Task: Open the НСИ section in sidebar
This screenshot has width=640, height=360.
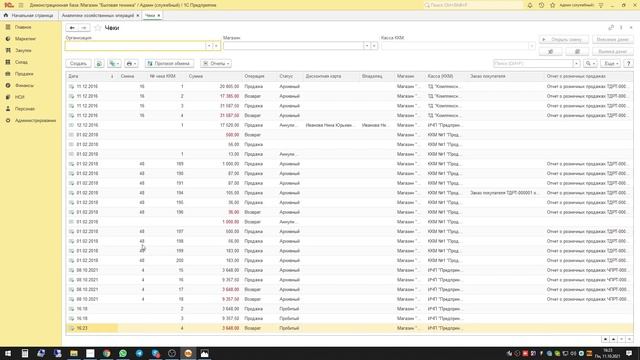Action: coord(20,97)
